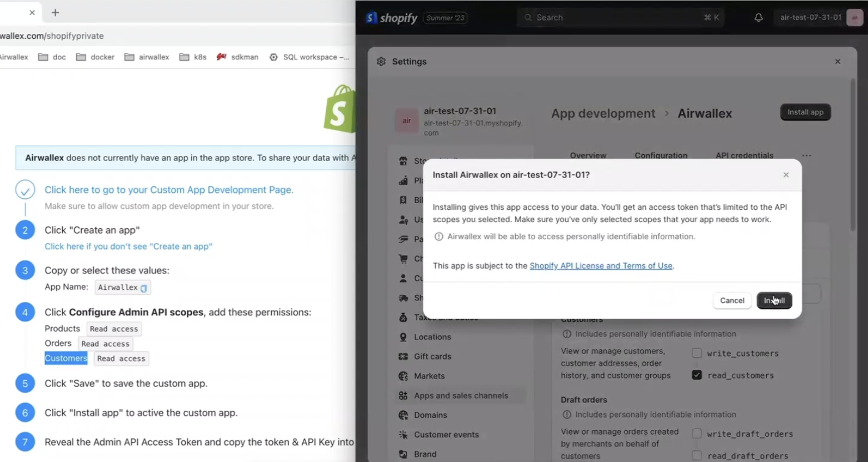868x462 pixels.
Task: Open Shopify API License and Terms link
Action: [601, 266]
